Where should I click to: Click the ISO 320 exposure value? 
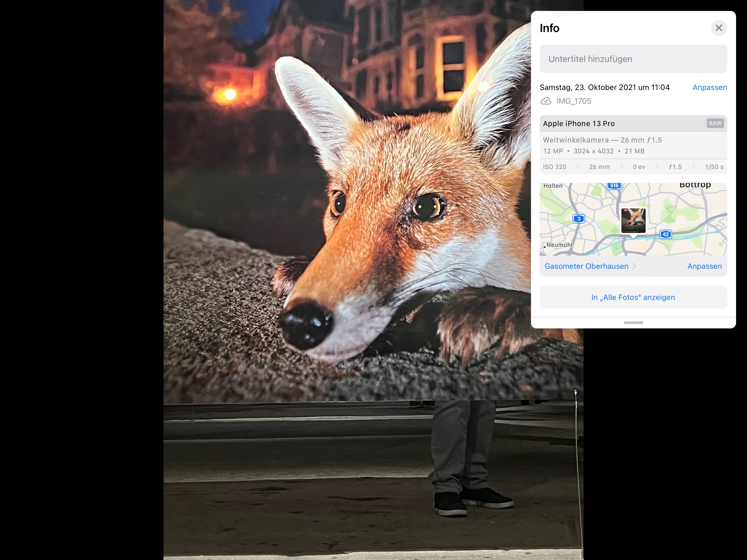555,167
